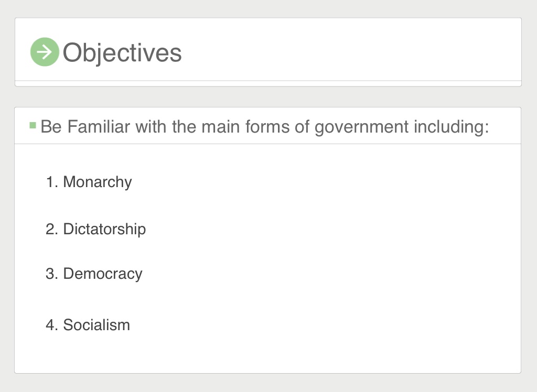Choose the Democracy list item
Viewport: 537px width, 392px height.
click(x=103, y=274)
